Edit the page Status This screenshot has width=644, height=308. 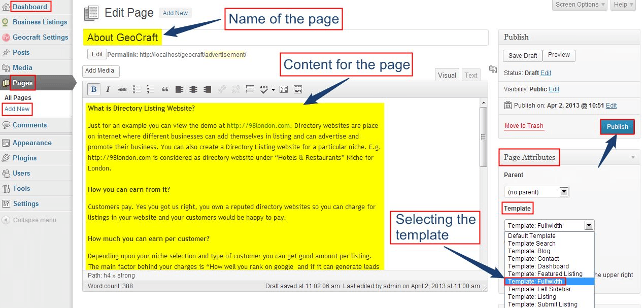[x=546, y=73]
